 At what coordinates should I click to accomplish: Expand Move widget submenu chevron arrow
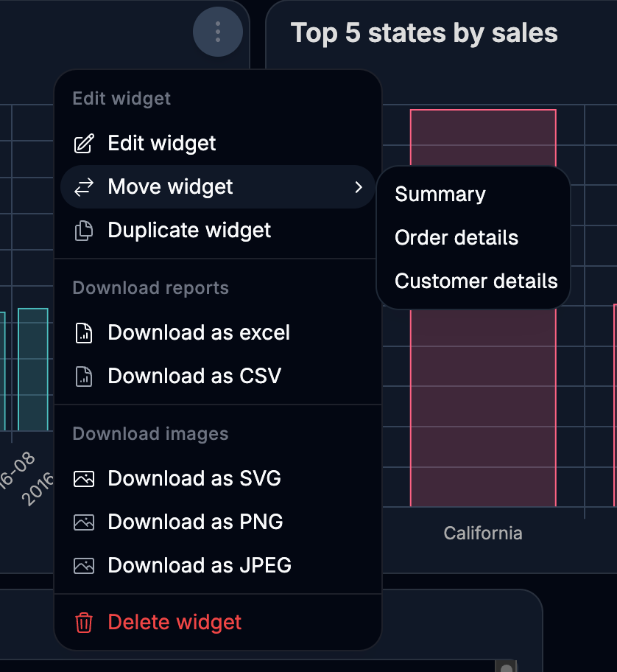coord(359,187)
